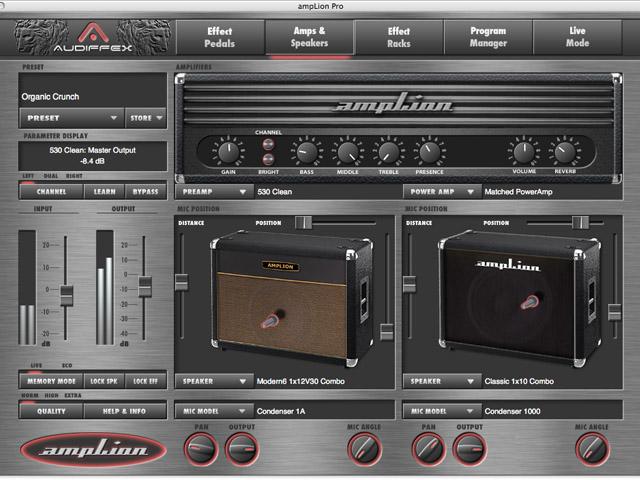Click Mic Angle knob for Condenser 1000
The width and height of the screenshot is (640, 480).
coord(592,449)
